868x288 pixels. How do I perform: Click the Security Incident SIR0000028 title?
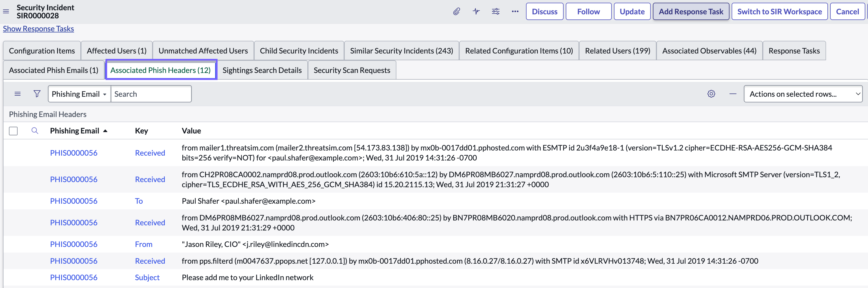[45, 12]
